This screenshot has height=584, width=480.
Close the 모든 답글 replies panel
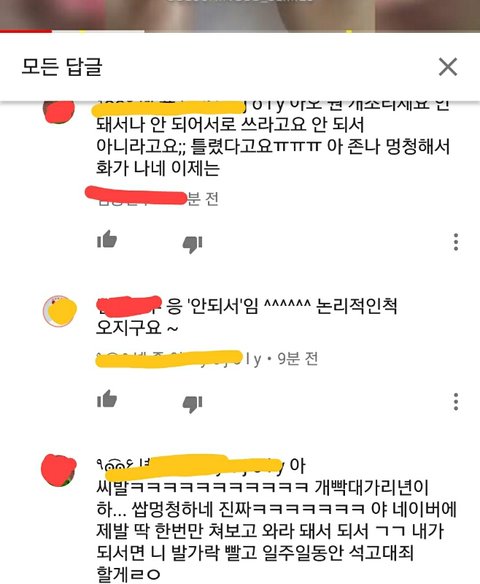tap(448, 67)
